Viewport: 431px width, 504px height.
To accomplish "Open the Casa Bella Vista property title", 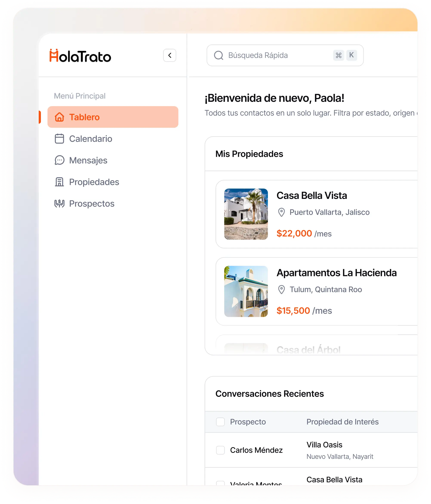I will [312, 195].
